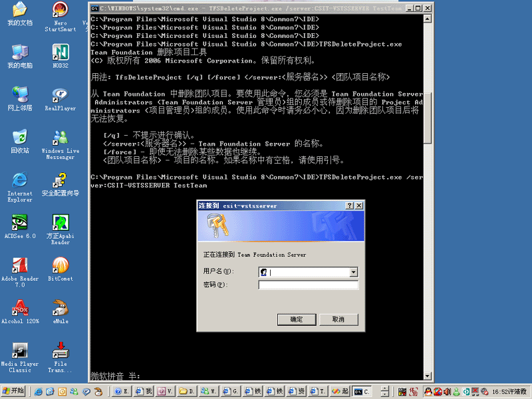Click the taskbar rows up stepper arrow

[384, 388]
